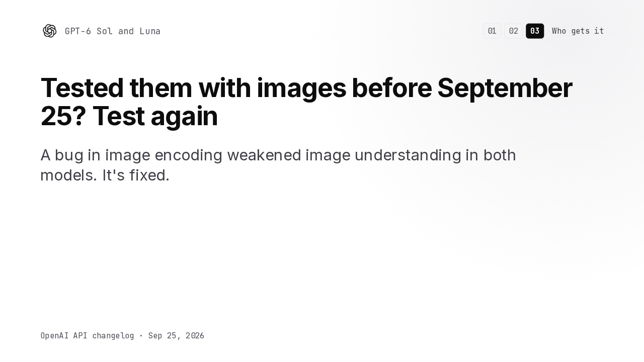Select the active 03 slide badge
The image size is (644, 362).
[535, 31]
